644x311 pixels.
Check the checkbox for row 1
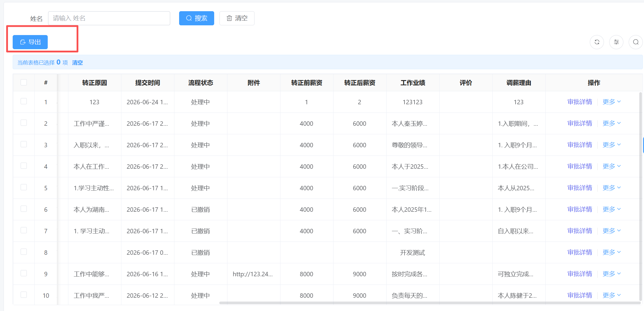(x=24, y=101)
